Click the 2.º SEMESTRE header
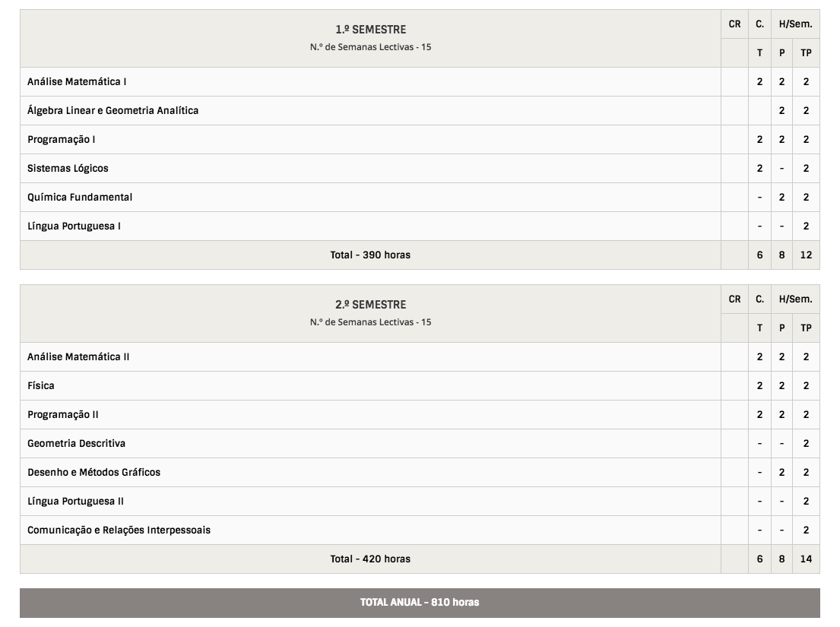This screenshot has width=840, height=627. pyautogui.click(x=371, y=306)
